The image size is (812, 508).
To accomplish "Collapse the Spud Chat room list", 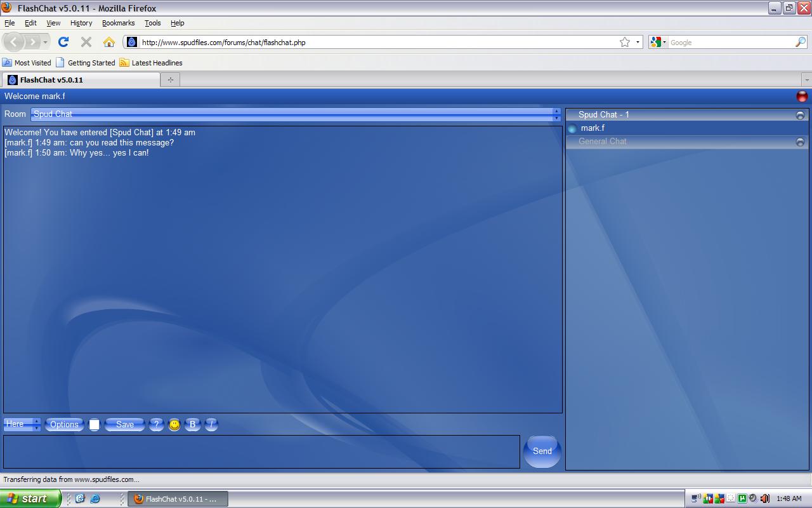I will tap(800, 115).
